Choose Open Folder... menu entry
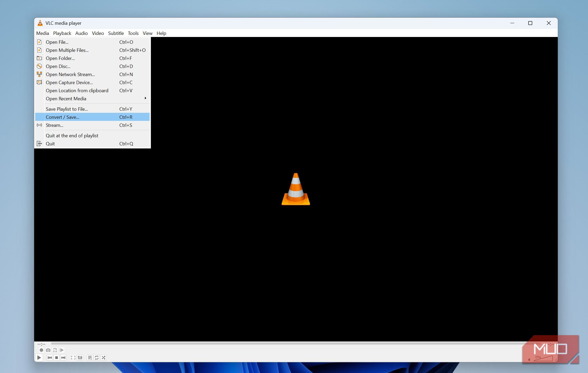The height and width of the screenshot is (373, 588). click(x=92, y=58)
